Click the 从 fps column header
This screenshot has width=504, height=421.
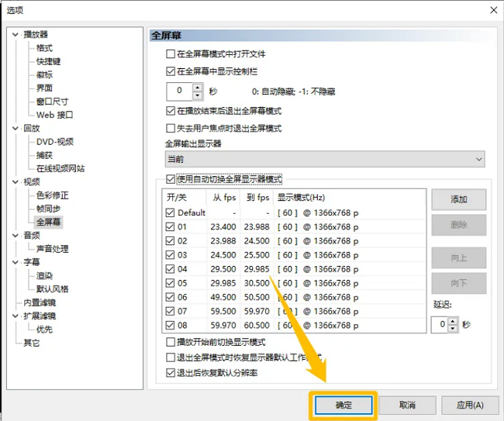coord(223,198)
